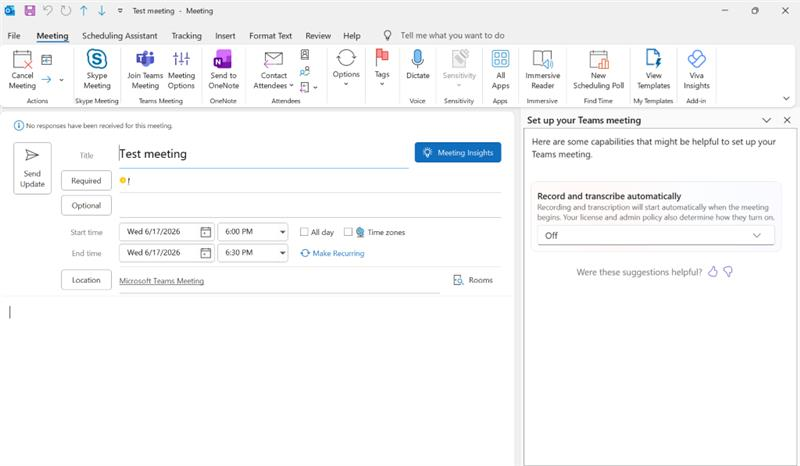This screenshot has width=800, height=466.
Task: Click the Undo arrow icon
Action: click(47, 11)
